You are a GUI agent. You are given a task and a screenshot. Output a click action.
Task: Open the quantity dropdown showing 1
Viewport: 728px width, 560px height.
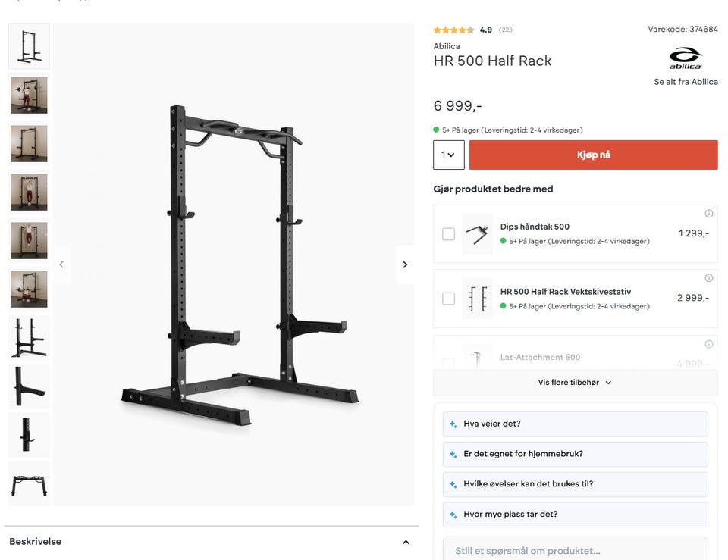pos(448,155)
